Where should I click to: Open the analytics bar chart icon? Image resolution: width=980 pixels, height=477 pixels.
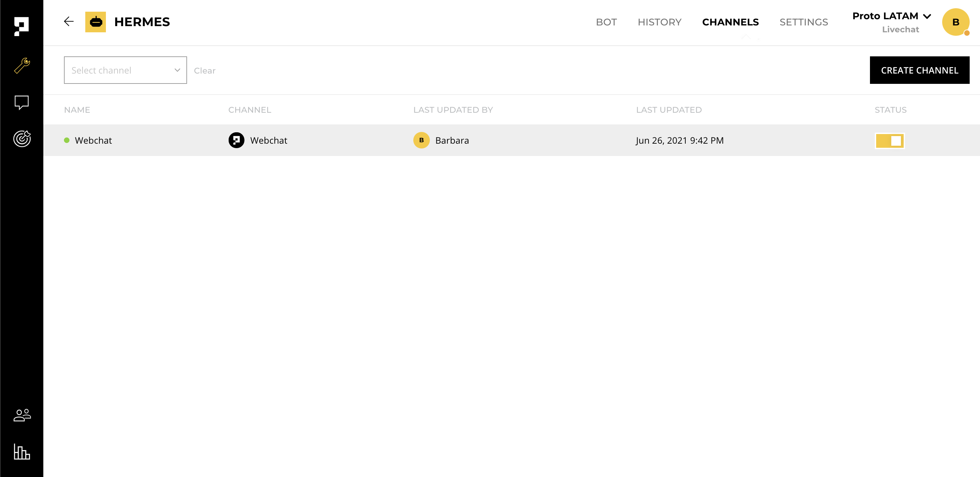[22, 452]
